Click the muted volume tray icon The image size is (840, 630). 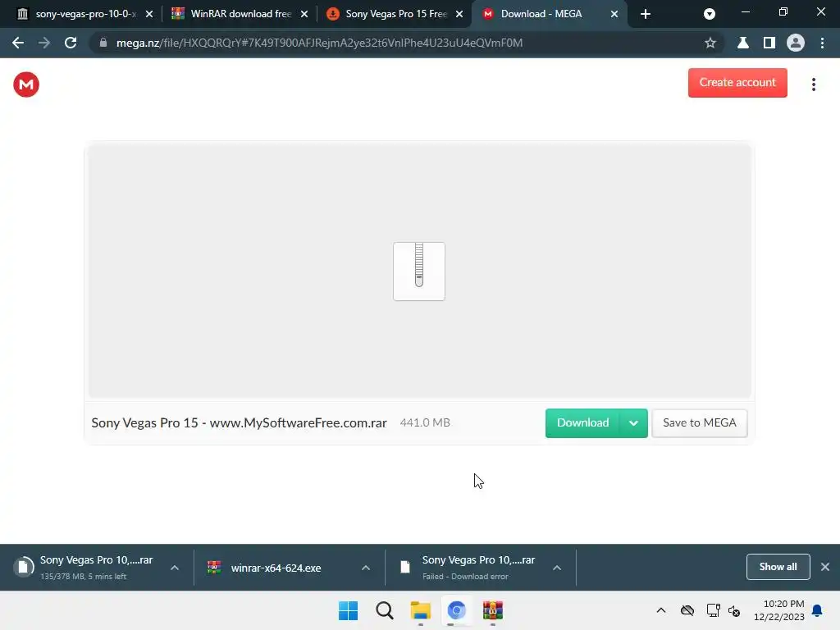pyautogui.click(x=734, y=610)
